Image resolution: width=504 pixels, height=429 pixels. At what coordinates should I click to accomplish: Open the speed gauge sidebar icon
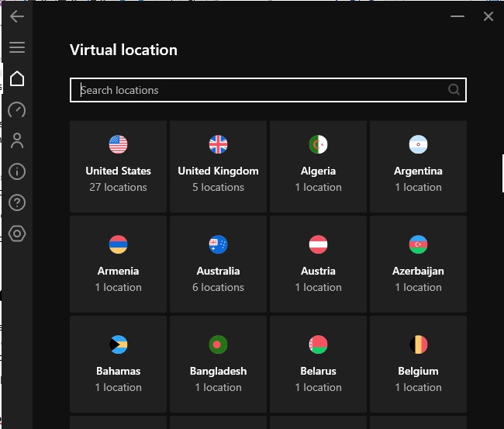pos(17,109)
